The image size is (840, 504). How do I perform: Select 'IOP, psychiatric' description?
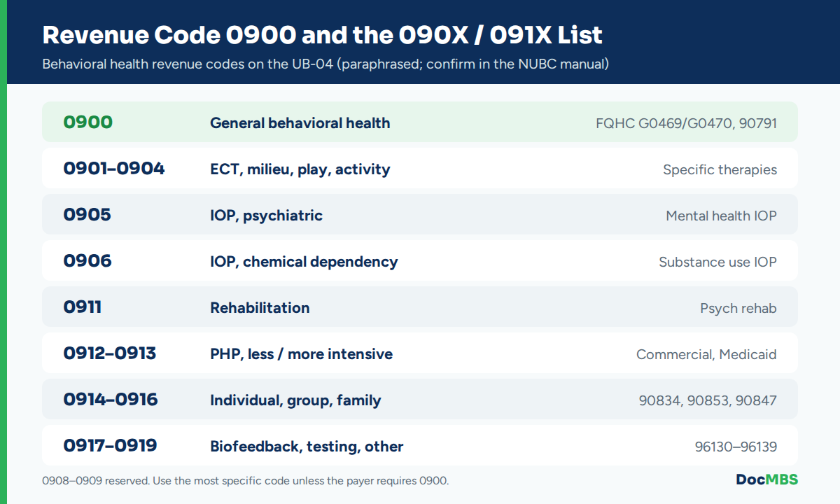coord(267,216)
